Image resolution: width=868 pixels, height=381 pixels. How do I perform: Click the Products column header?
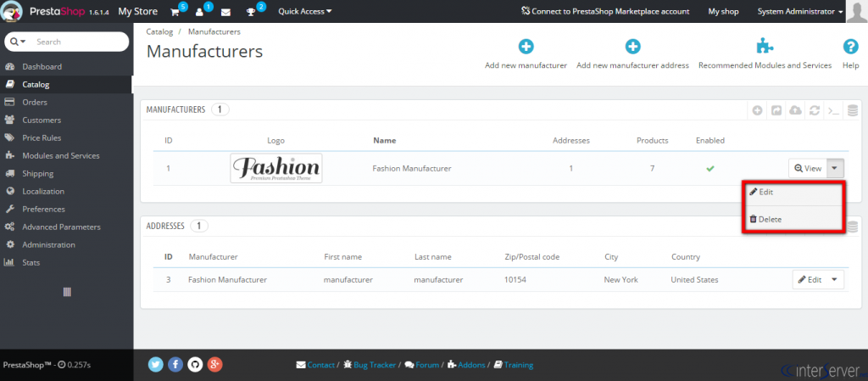coord(652,140)
